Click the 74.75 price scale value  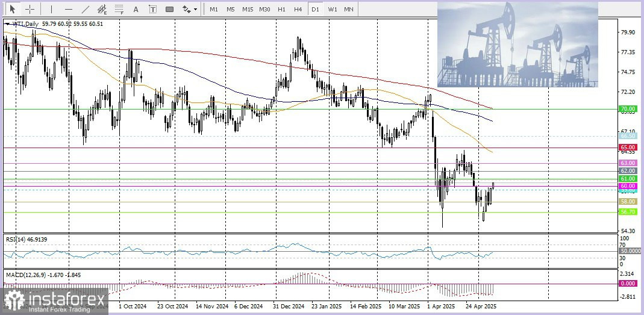(628, 72)
